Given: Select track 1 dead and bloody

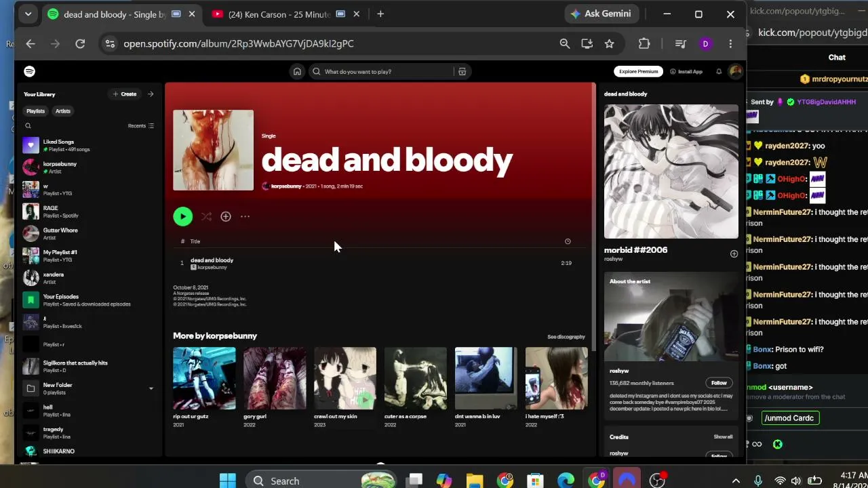Looking at the screenshot, I should [380, 263].
